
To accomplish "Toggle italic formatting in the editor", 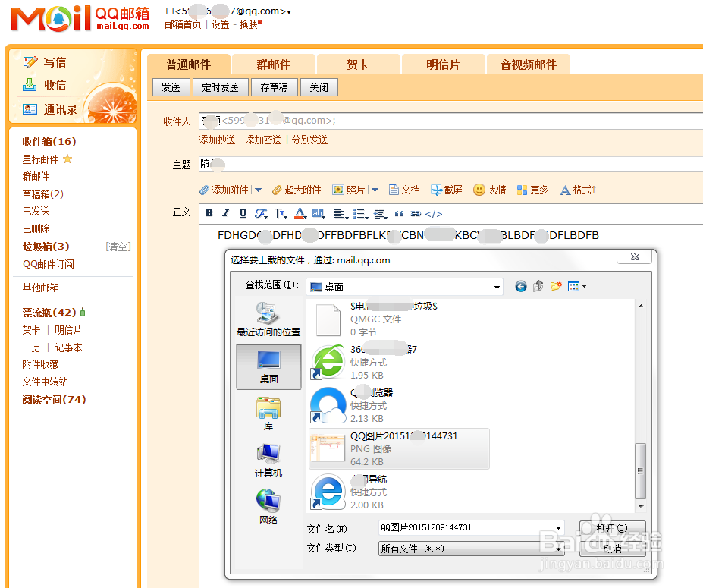I will [x=225, y=213].
